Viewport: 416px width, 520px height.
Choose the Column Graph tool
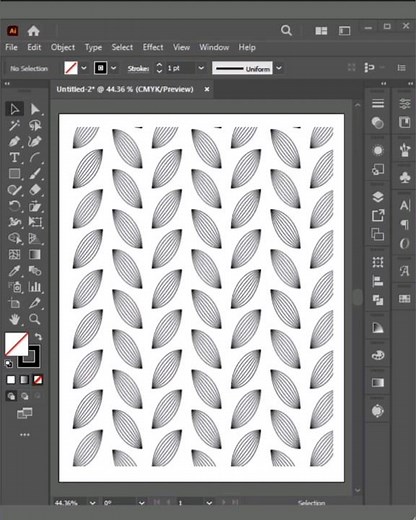pyautogui.click(x=35, y=287)
